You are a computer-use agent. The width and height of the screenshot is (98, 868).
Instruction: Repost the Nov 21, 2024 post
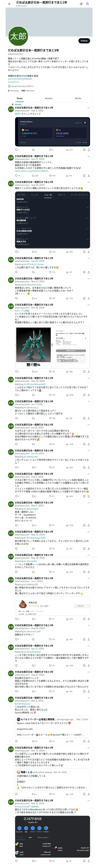pyautogui.click(x=33, y=176)
